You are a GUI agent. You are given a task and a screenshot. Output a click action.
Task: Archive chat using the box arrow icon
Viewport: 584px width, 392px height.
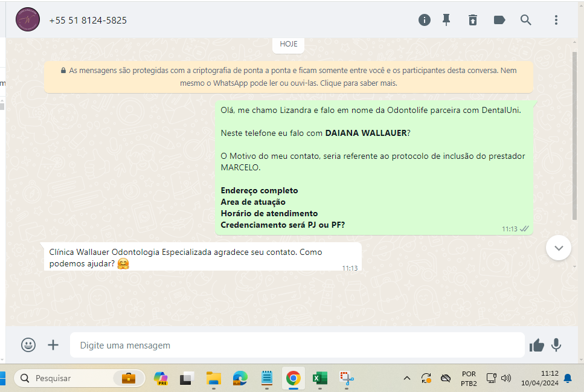[473, 20]
